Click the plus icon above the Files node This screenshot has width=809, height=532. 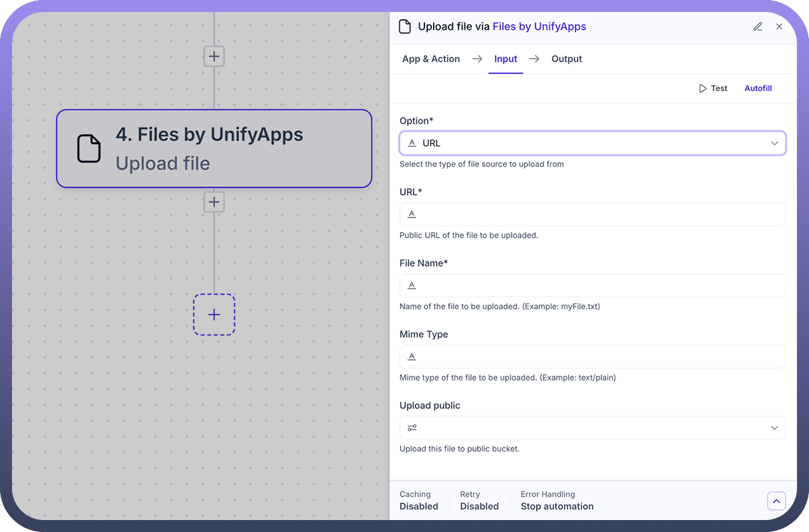click(214, 57)
